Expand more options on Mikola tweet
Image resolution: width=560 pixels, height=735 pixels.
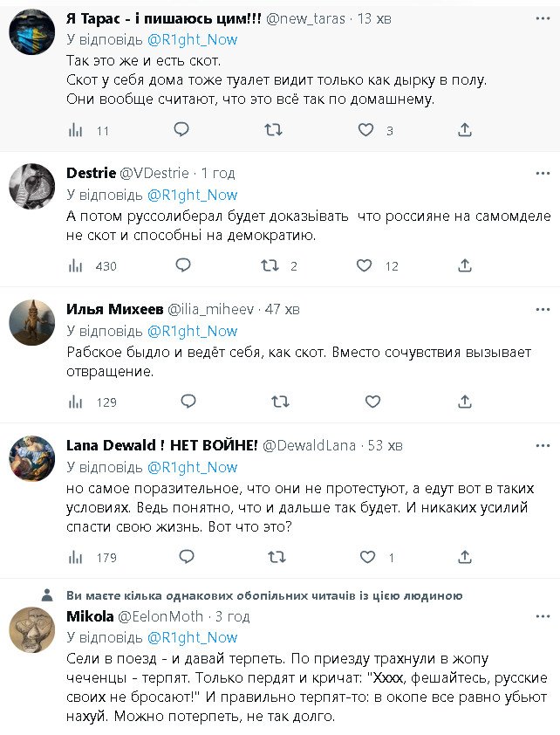(543, 616)
